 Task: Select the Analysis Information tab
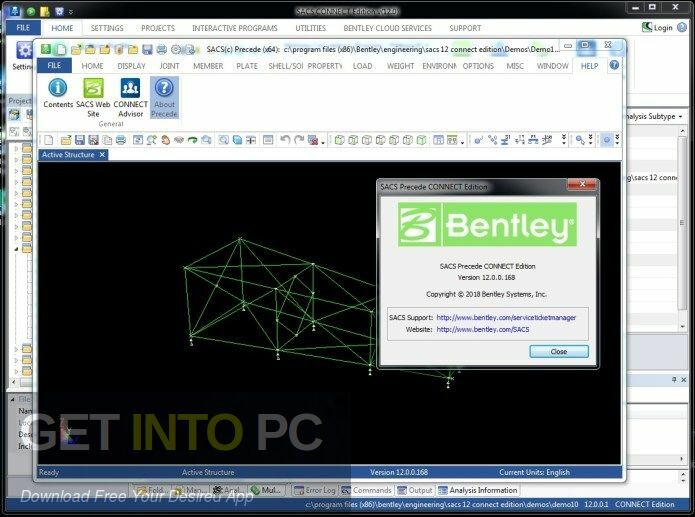coord(478,490)
